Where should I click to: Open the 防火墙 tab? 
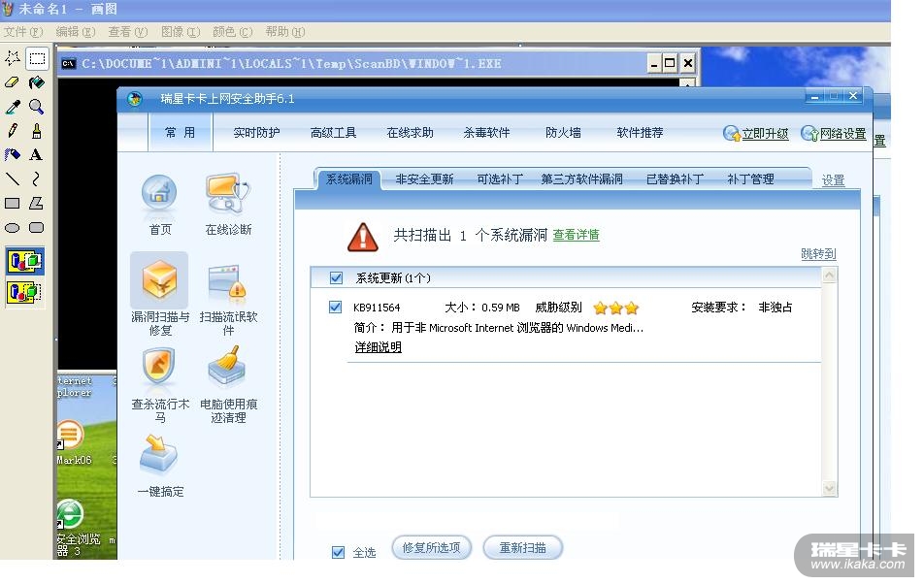pyautogui.click(x=563, y=133)
